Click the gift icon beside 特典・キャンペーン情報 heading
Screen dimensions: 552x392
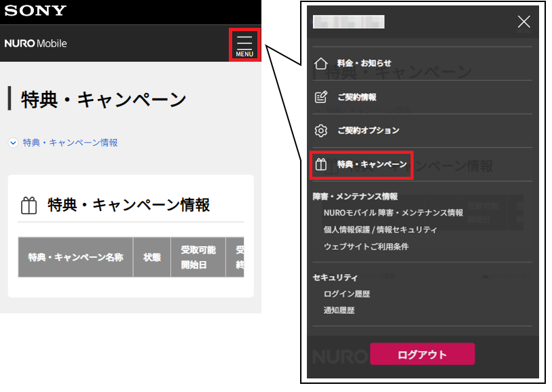tap(29, 205)
